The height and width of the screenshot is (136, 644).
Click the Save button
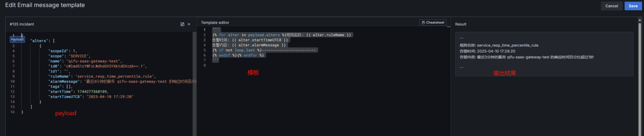633,6
